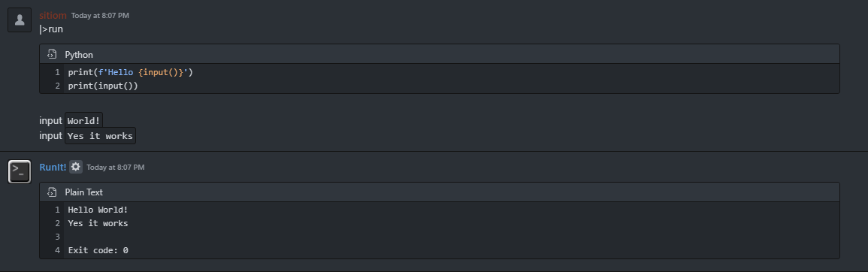Click the inline code 'World!'
Image resolution: width=868 pixels, height=272 pixels.
84,120
